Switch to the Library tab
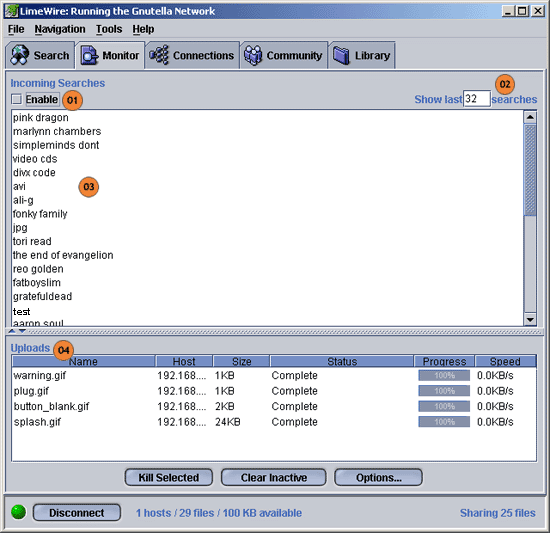This screenshot has width=550, height=533. 362,55
